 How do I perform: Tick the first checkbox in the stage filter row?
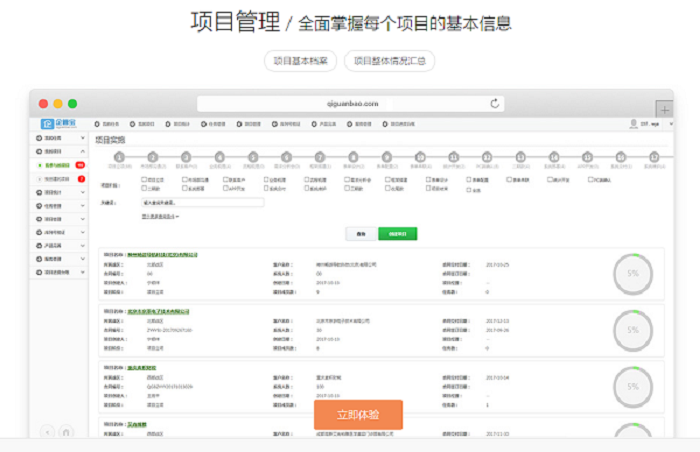coord(144,180)
